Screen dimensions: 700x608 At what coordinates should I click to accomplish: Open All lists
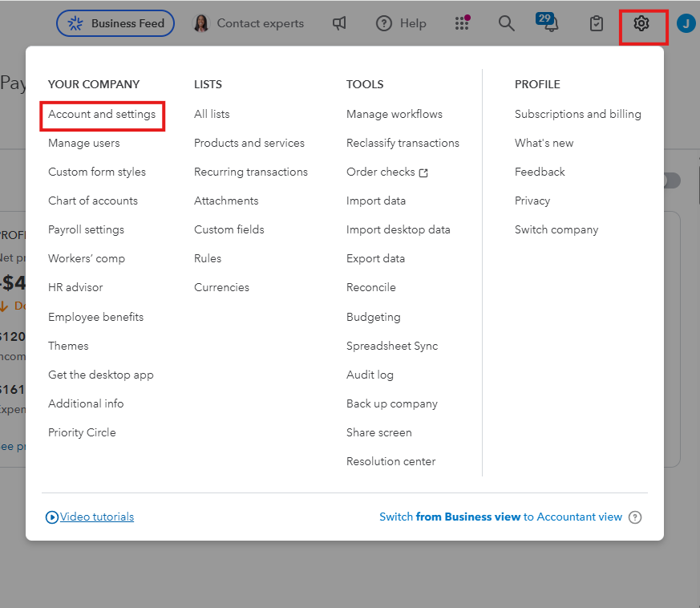point(212,115)
